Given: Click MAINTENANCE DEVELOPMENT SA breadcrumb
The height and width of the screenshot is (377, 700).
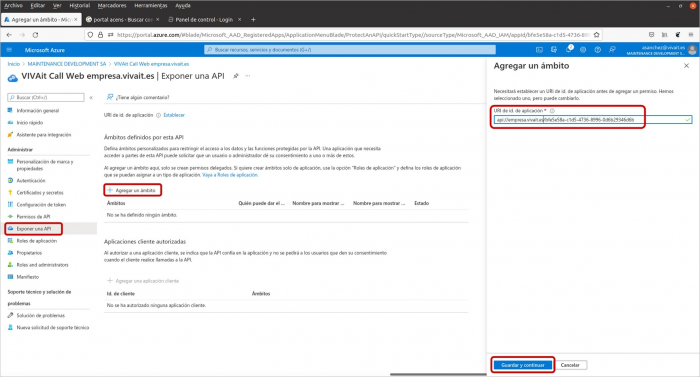Looking at the screenshot, I should click(67, 64).
